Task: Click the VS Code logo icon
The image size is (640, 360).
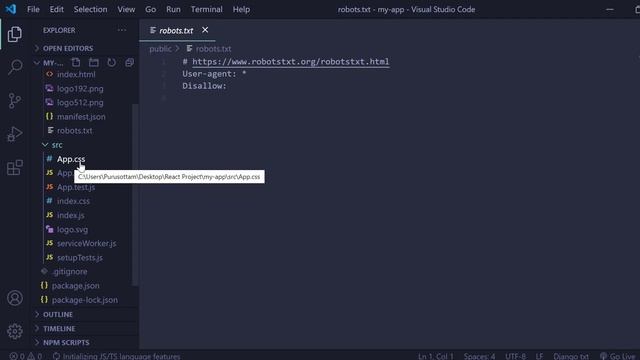Action: pyautogui.click(x=11, y=9)
